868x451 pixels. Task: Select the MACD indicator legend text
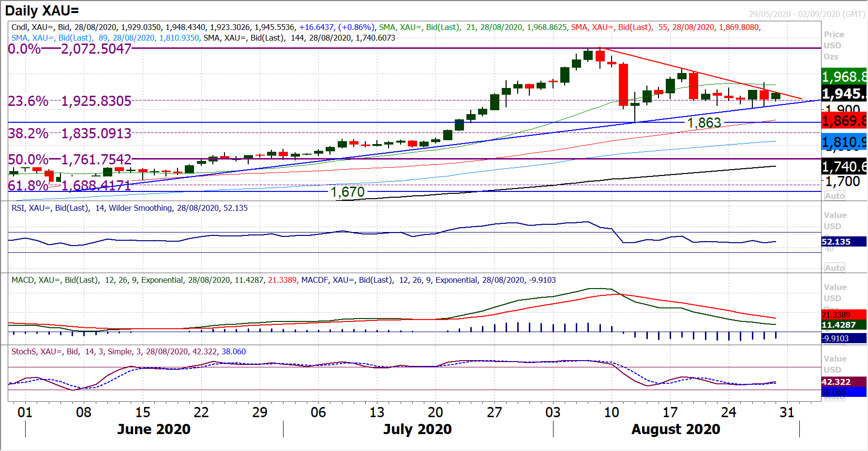pos(284,280)
